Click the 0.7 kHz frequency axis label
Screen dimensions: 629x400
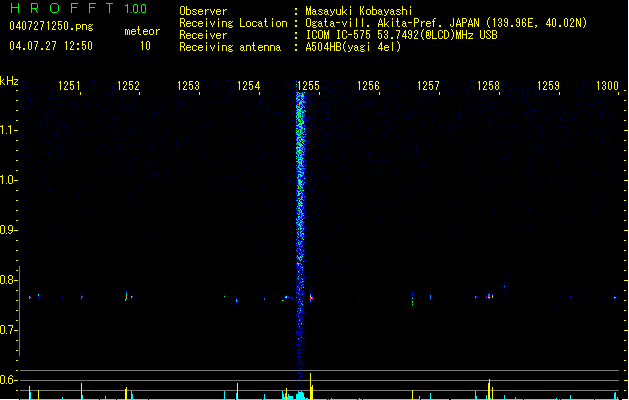click(x=7, y=330)
